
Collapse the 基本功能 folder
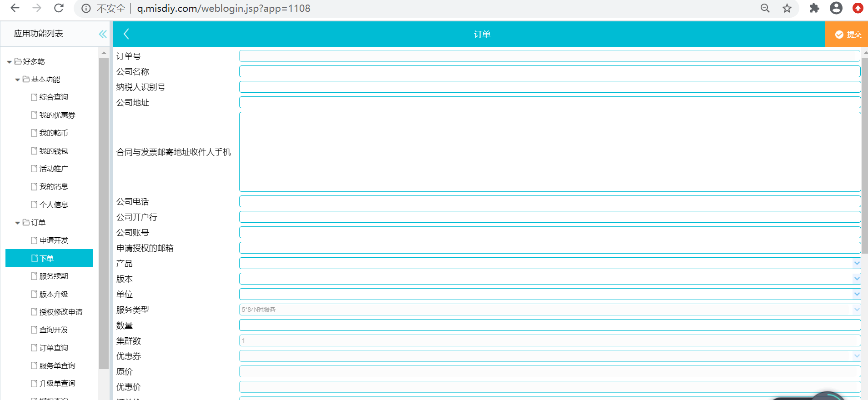pyautogui.click(x=17, y=80)
